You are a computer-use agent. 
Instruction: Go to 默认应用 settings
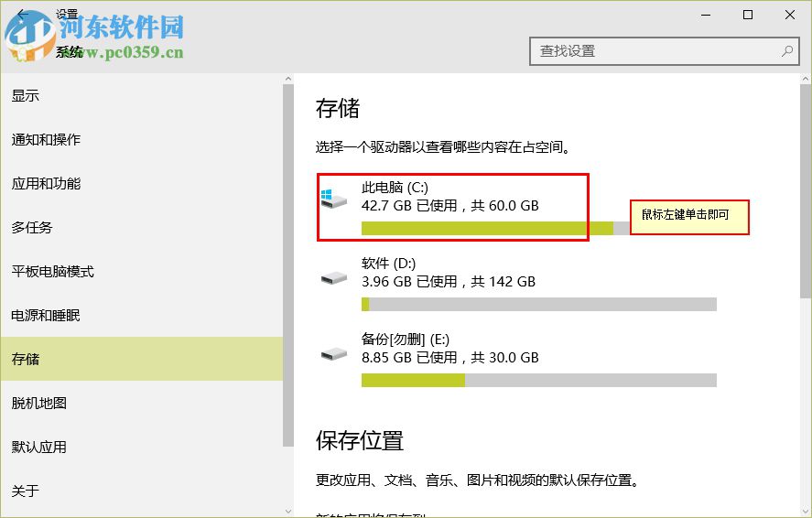point(142,448)
